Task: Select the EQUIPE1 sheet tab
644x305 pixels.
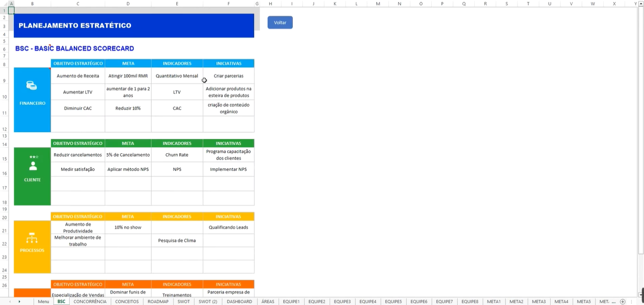Action: tap(291, 302)
